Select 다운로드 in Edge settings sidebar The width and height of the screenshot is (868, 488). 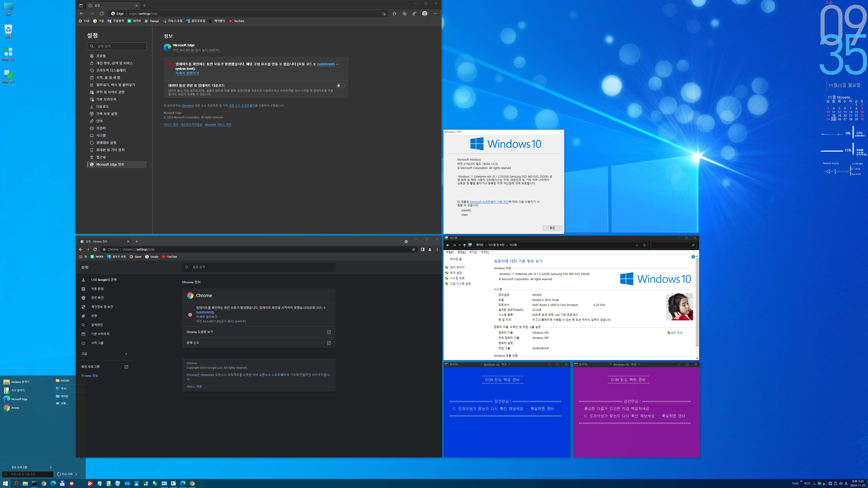(x=117, y=106)
